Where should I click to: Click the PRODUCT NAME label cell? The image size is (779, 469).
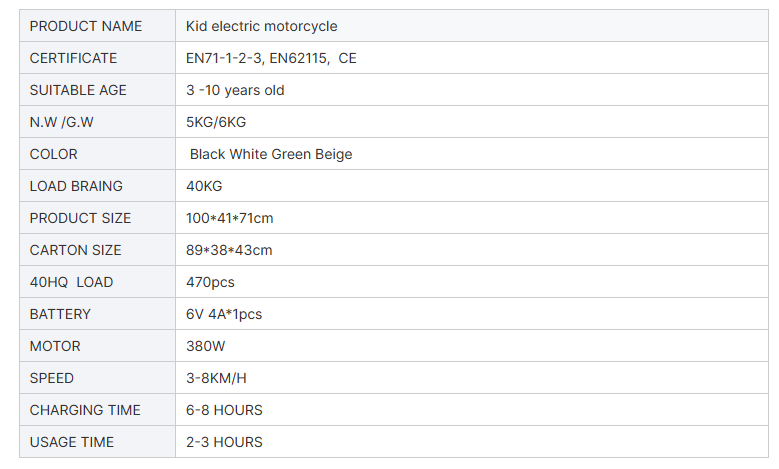86,26
